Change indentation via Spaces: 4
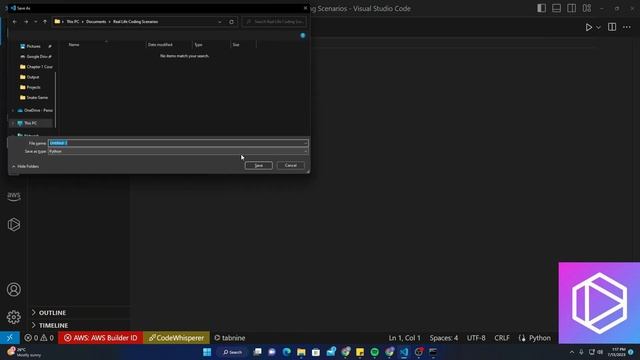The height and width of the screenshot is (360, 640). tap(444, 338)
